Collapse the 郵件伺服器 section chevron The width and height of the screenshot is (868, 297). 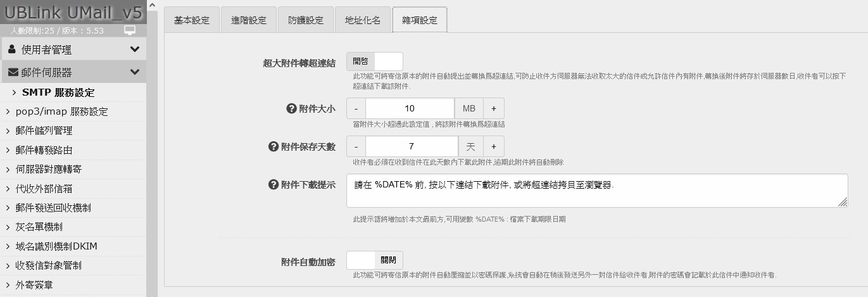(x=134, y=72)
